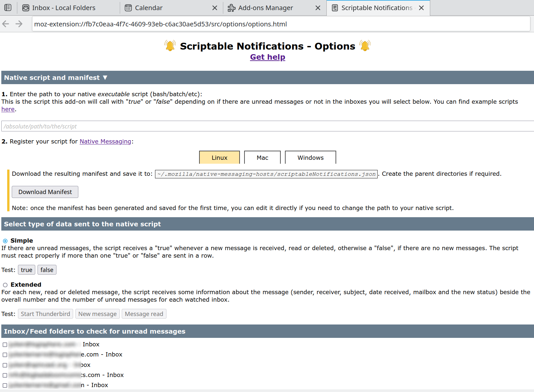Click Message read test button
Screen dimensions: 534x392
[144, 314]
